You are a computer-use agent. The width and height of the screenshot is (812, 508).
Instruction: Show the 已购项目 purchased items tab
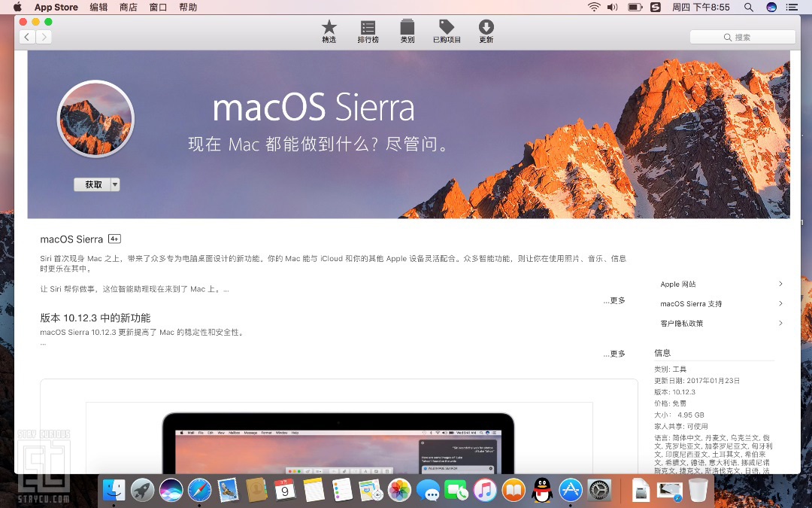tap(447, 31)
